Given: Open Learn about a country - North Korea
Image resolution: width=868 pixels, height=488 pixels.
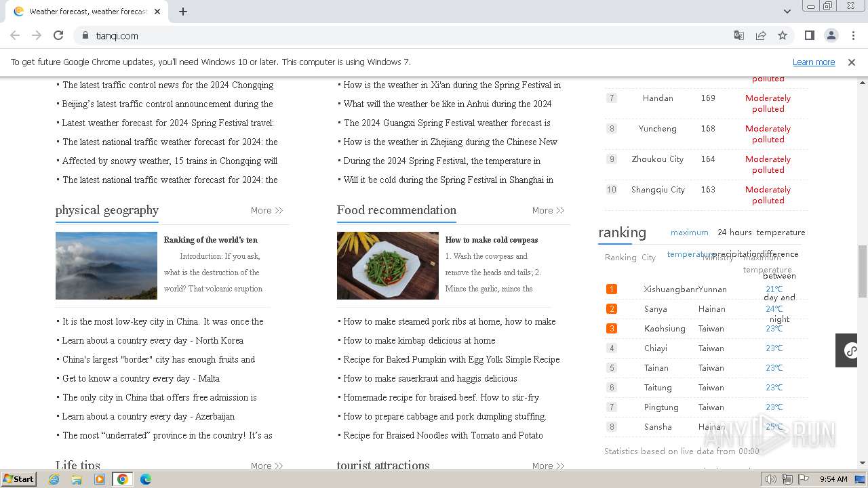Looking at the screenshot, I should (153, 341).
